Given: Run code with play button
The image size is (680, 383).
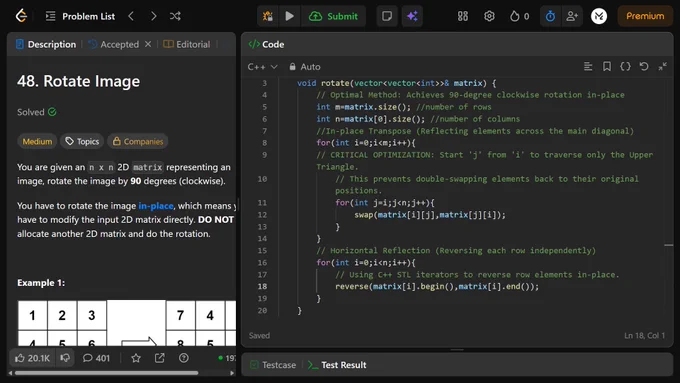Looking at the screenshot, I should pyautogui.click(x=289, y=16).
